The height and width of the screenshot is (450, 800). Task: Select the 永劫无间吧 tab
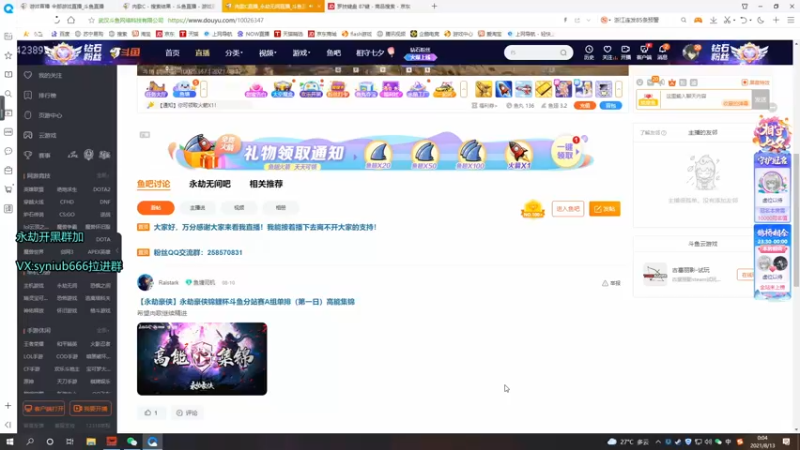[x=210, y=184]
